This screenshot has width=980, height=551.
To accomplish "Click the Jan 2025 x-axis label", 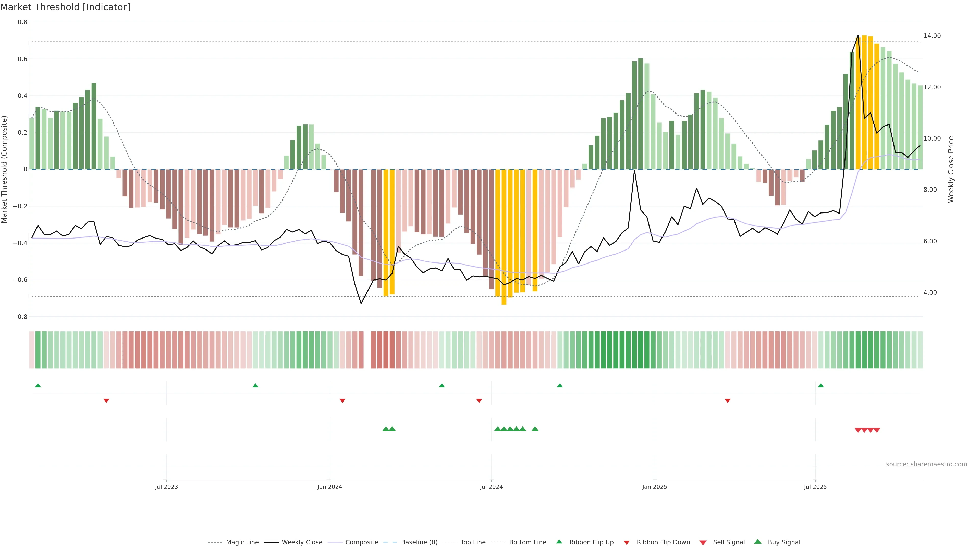I will (654, 487).
